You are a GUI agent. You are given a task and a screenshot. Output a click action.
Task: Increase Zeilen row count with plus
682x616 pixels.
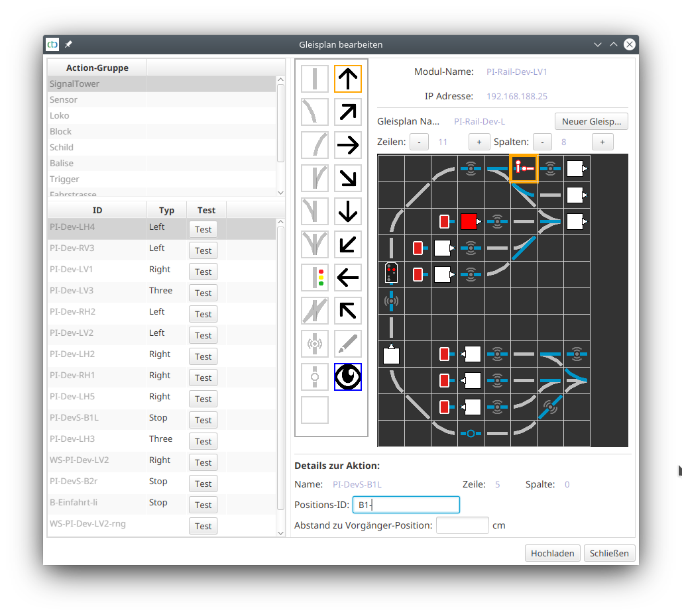tap(479, 142)
